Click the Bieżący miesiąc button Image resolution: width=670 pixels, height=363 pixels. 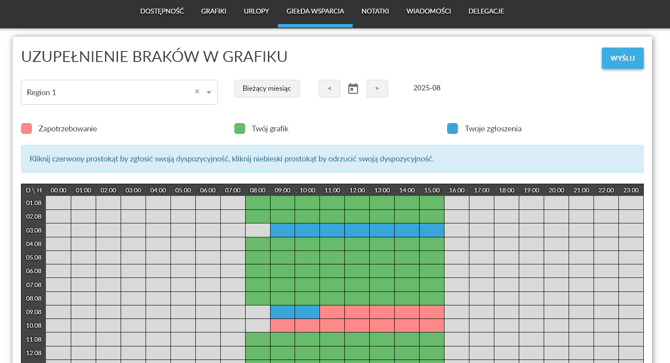click(267, 88)
